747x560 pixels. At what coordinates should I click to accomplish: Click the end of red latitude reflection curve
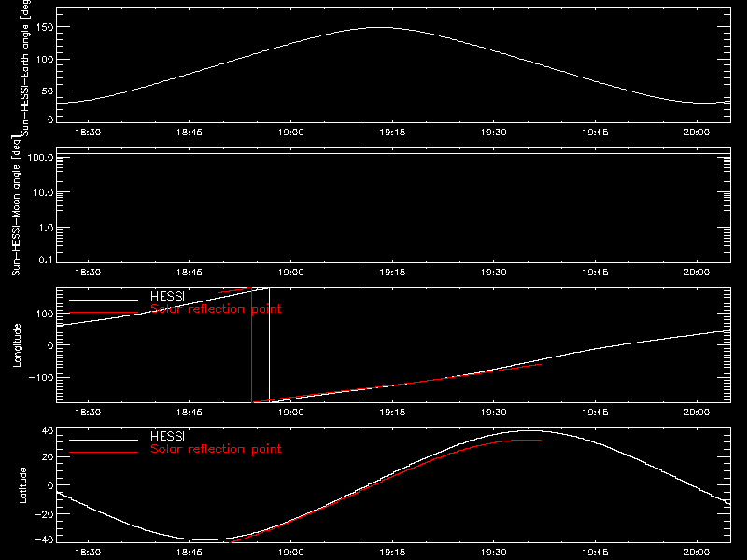coord(541,441)
